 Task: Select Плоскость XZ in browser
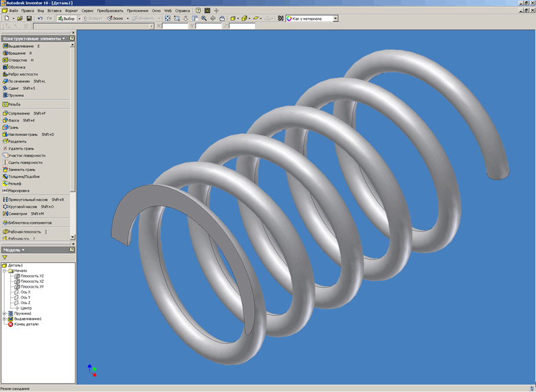pos(30,281)
